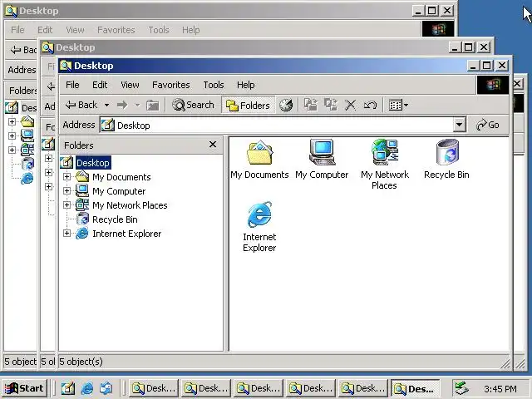Click the system tray network icon
Image resolution: width=532 pixels, height=399 pixels.
coord(462,388)
